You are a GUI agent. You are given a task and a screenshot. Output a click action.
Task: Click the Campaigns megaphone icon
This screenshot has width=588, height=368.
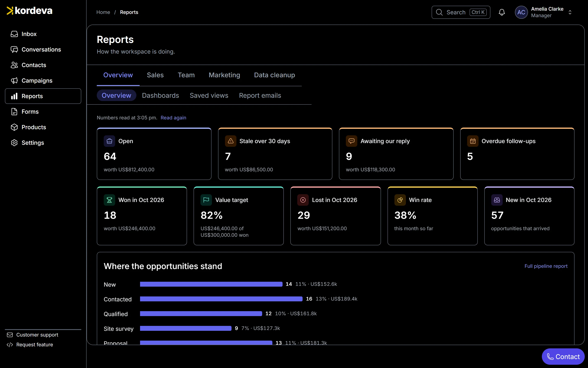pos(14,81)
